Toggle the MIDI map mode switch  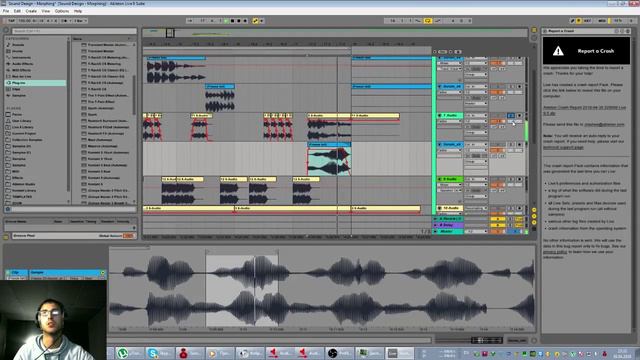(602, 20)
